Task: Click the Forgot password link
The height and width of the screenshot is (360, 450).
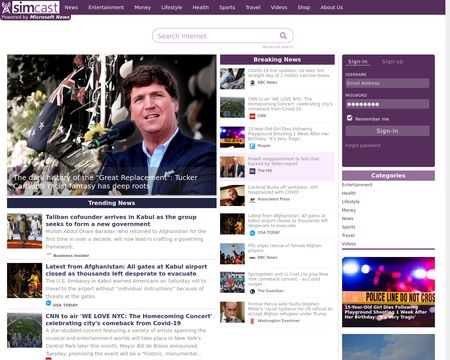Action: 363,146
